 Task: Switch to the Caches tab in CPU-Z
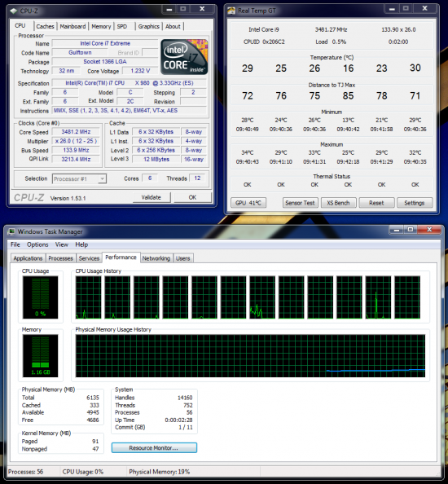[x=45, y=27]
